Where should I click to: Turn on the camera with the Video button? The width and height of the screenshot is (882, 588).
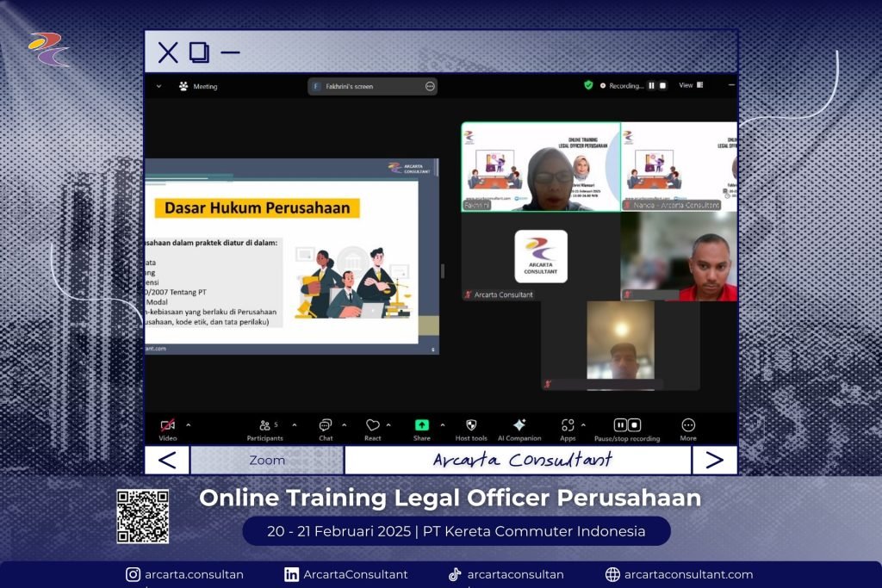[167, 425]
